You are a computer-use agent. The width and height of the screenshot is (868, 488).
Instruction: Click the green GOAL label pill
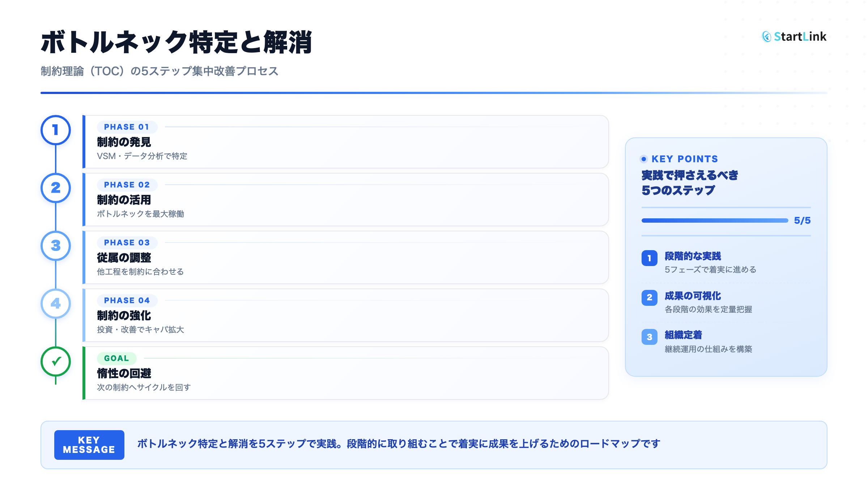click(116, 358)
